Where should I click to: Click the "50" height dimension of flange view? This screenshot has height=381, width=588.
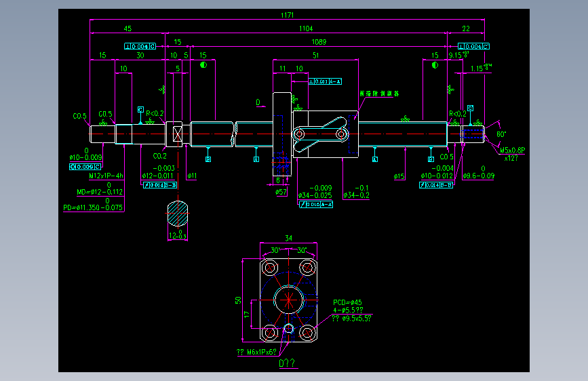click(238, 300)
